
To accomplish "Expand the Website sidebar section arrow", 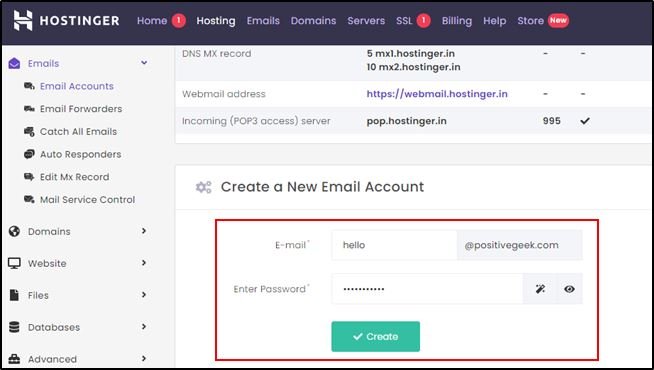I will (x=144, y=263).
